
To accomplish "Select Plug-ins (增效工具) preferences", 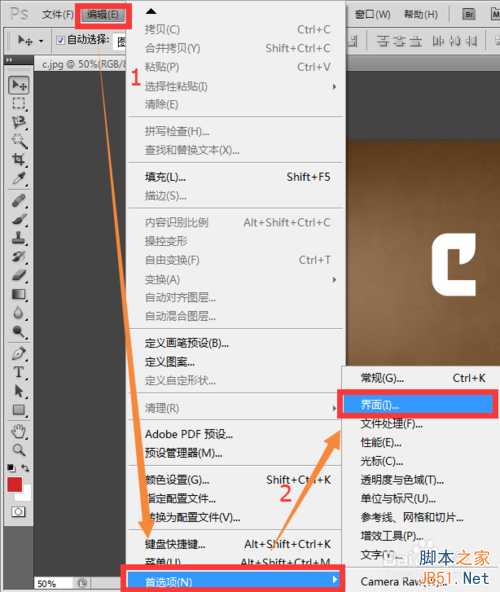I will click(x=422, y=536).
